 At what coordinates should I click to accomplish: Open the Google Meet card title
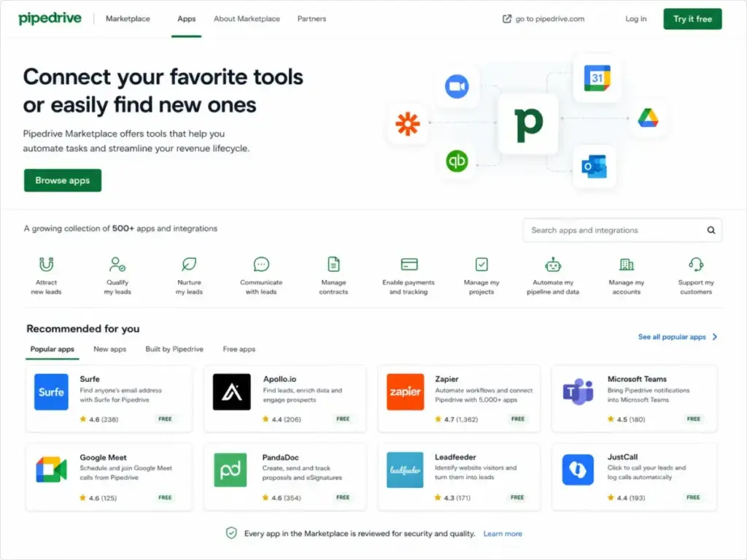tap(104, 457)
